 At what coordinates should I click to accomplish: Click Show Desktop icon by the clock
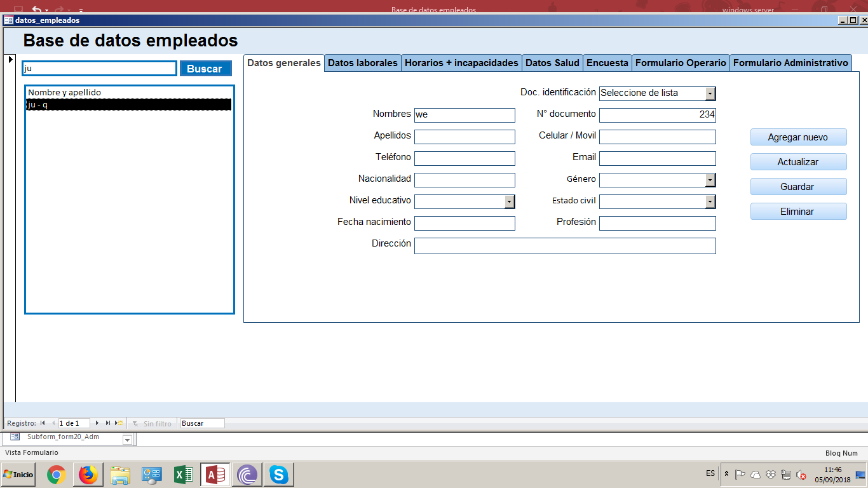[861, 474]
